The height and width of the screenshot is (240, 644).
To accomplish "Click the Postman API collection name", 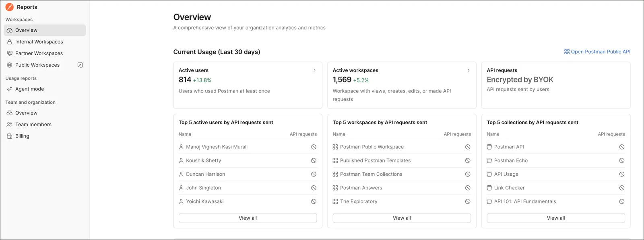I will point(509,147).
